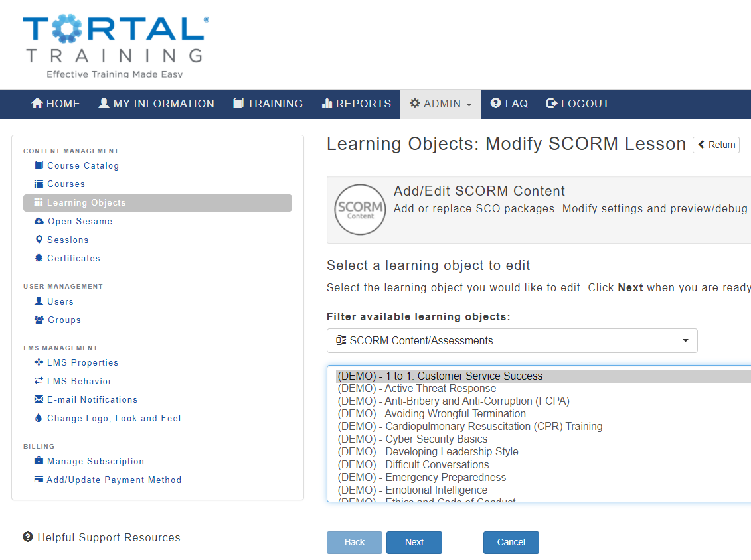Open Add/Update Payment Method link
This screenshot has height=560, width=751.
(114, 480)
